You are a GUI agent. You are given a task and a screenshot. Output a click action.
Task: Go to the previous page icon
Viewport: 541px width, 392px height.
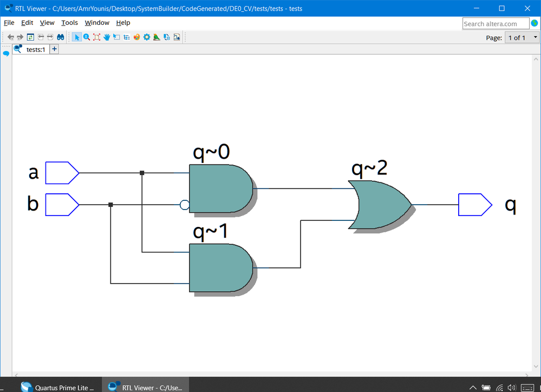(41, 37)
